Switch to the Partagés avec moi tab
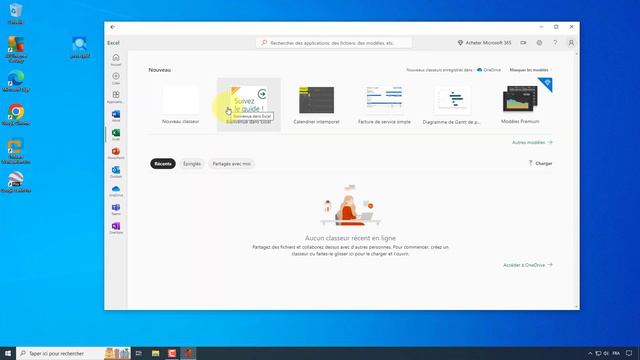This screenshot has height=360, width=640. (231, 164)
